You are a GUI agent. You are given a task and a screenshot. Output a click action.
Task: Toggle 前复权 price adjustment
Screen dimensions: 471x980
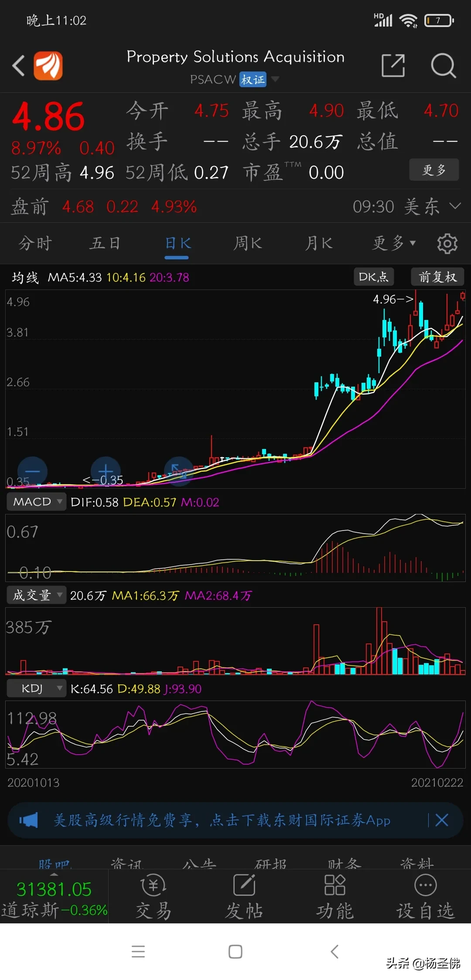pyautogui.click(x=437, y=277)
